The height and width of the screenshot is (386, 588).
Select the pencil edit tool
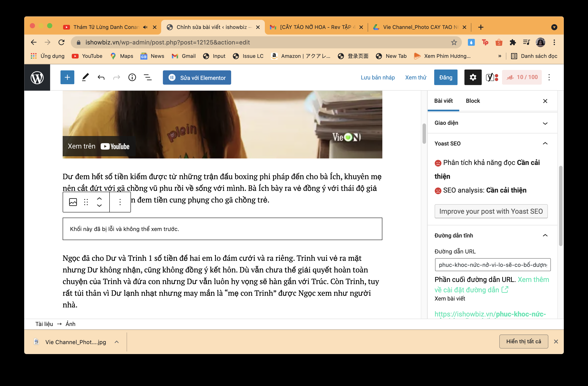click(85, 78)
